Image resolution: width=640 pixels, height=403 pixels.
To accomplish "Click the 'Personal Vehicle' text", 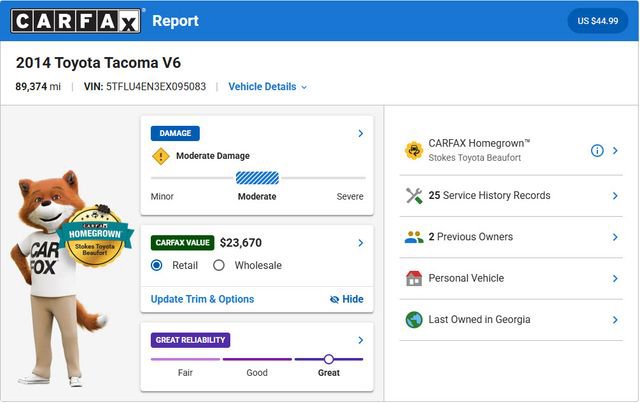I will pyautogui.click(x=466, y=278).
